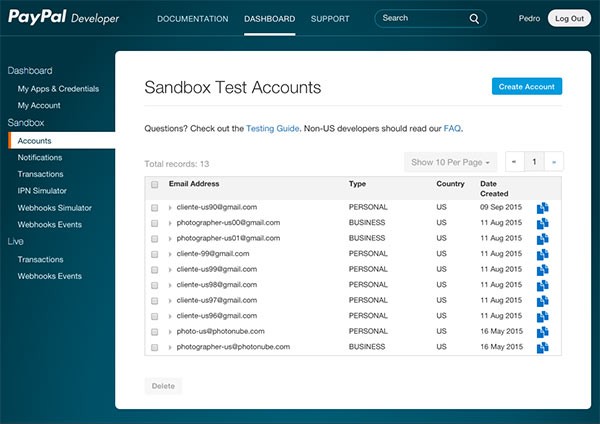Check the box for cliente-us90@gmail.com
This screenshot has height=424, width=600.
pyautogui.click(x=155, y=208)
